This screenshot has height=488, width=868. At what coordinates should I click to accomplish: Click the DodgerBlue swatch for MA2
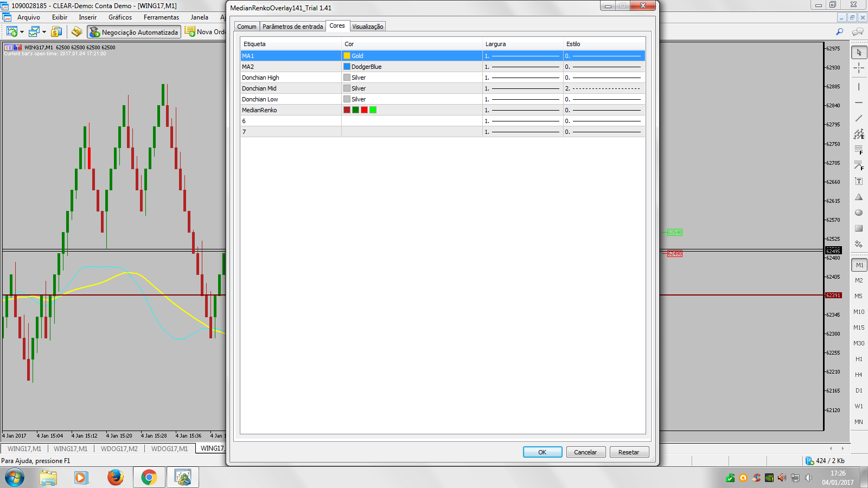(x=347, y=67)
